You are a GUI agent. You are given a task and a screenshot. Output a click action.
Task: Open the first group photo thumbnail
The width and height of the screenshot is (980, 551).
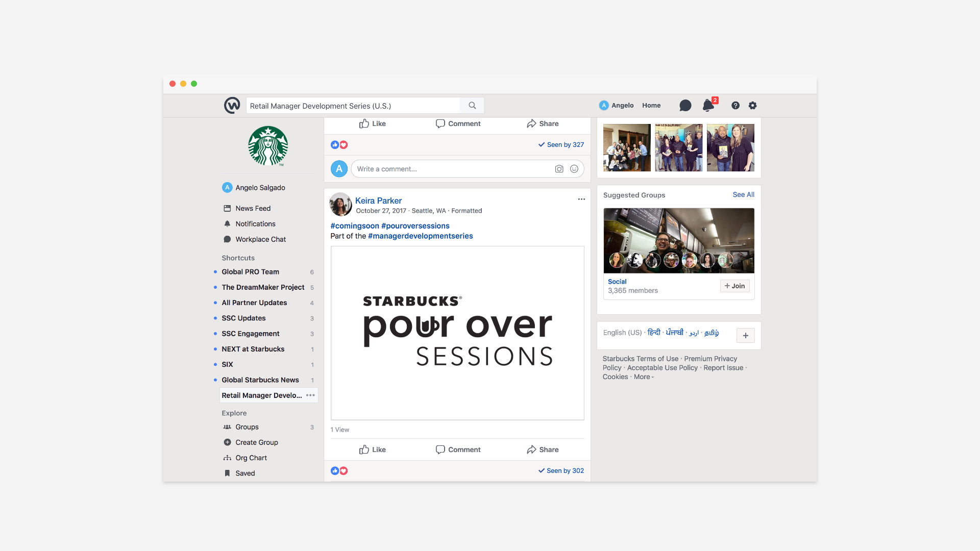[x=627, y=147]
